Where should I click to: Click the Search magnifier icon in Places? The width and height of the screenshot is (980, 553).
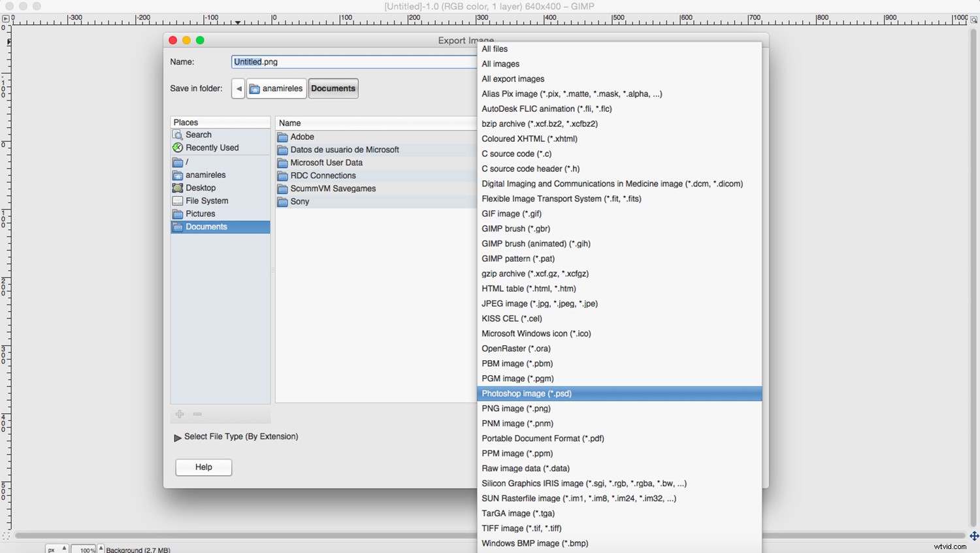point(178,135)
